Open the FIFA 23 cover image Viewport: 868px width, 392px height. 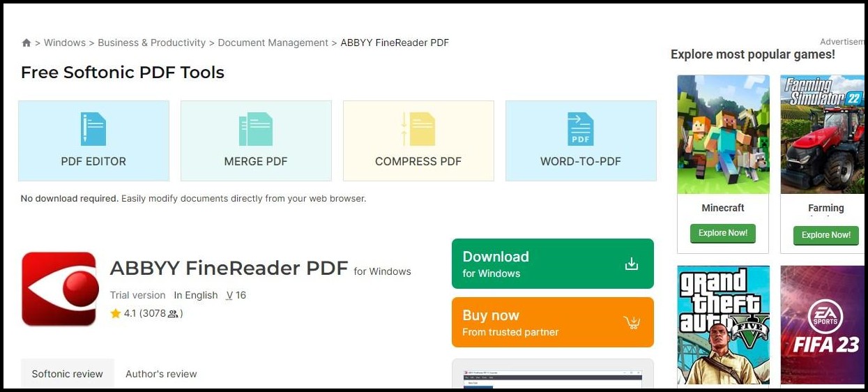click(823, 326)
